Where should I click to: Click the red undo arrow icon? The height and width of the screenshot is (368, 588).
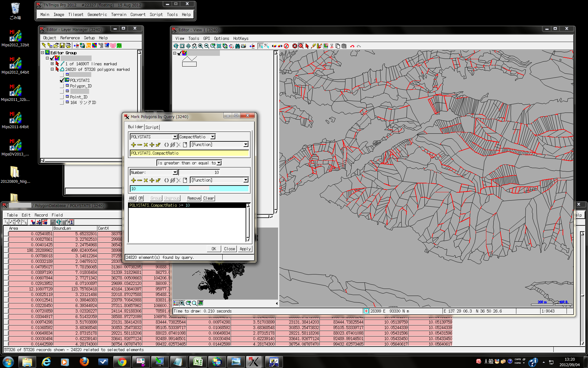tap(352, 46)
